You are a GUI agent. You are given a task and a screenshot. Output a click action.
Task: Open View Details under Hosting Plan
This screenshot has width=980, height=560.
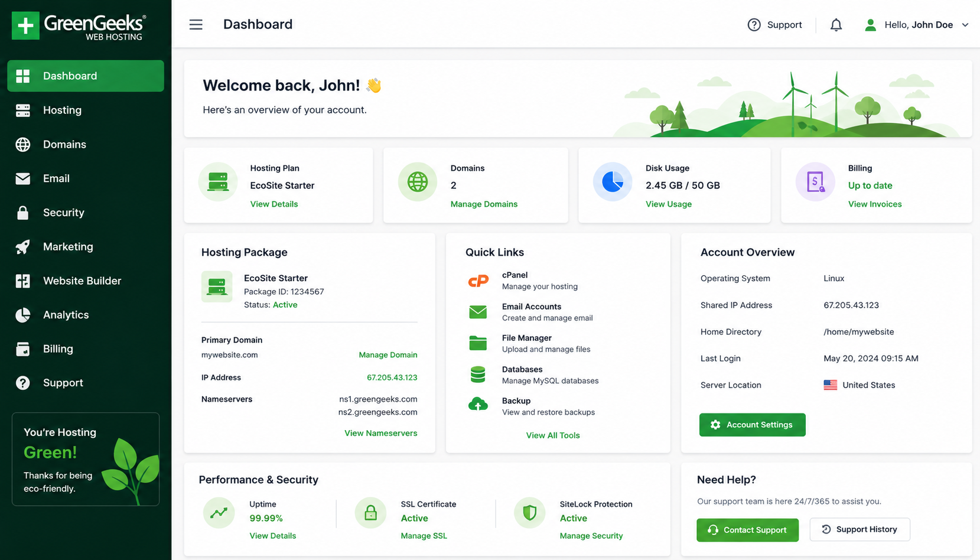(x=274, y=204)
